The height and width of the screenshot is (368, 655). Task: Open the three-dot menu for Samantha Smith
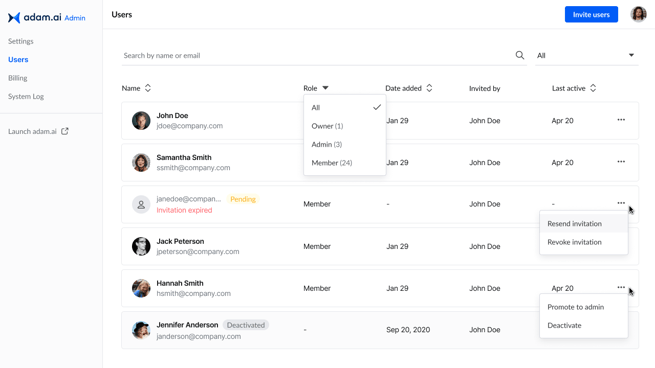(621, 162)
